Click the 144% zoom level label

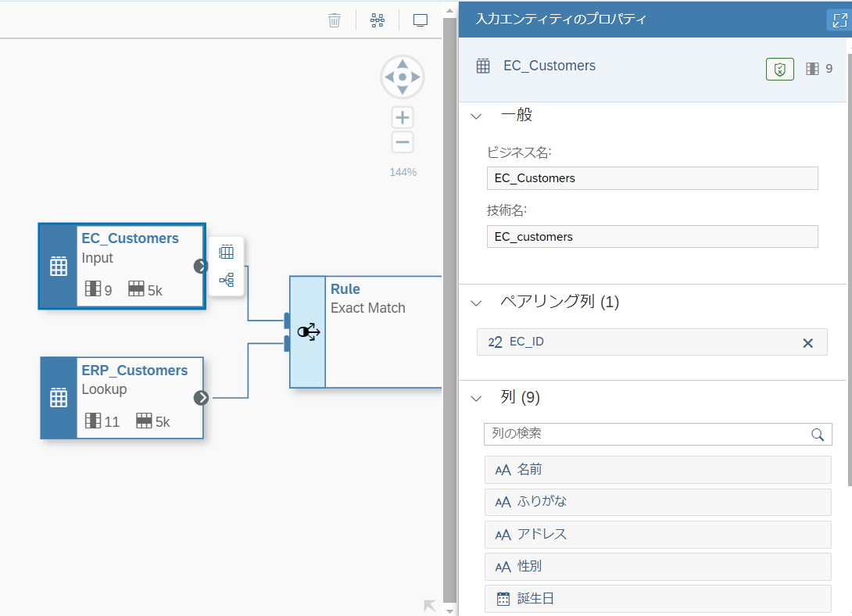point(403,172)
